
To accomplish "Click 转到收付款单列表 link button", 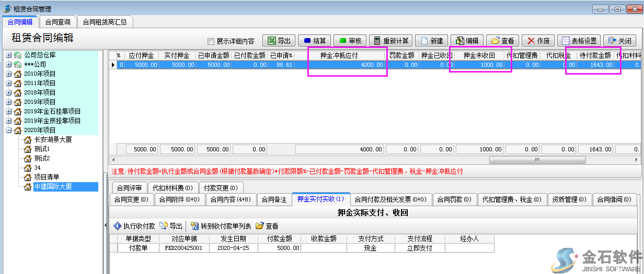I will coord(220,226).
